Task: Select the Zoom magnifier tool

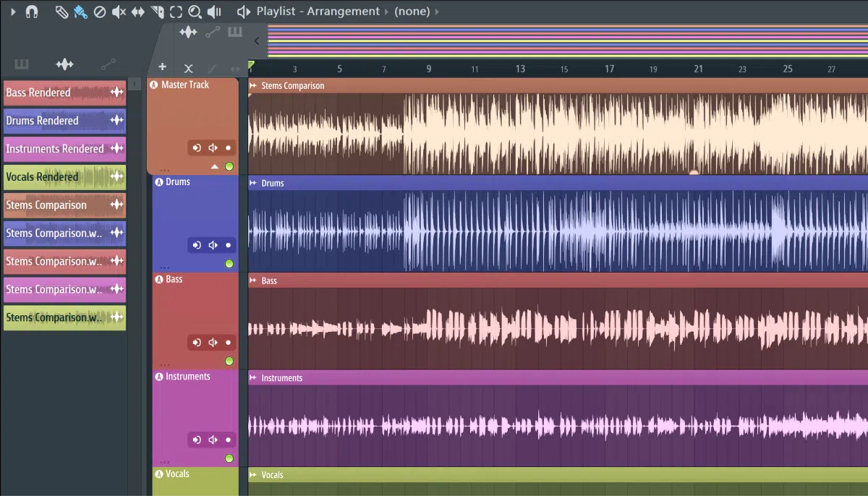Action: pos(195,12)
